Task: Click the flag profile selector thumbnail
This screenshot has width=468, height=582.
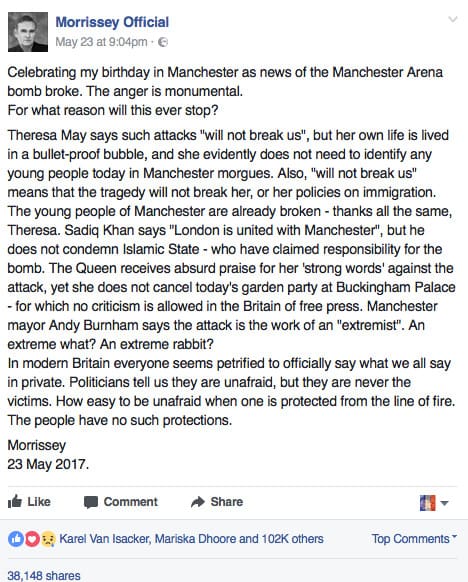Action: click(x=427, y=503)
